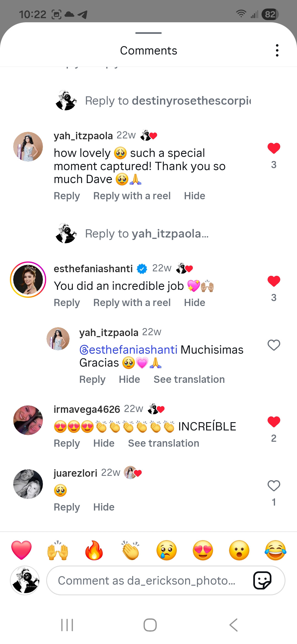Tap the heart-eyes emoji quick reaction
This screenshot has height=644, width=297.
tap(203, 550)
